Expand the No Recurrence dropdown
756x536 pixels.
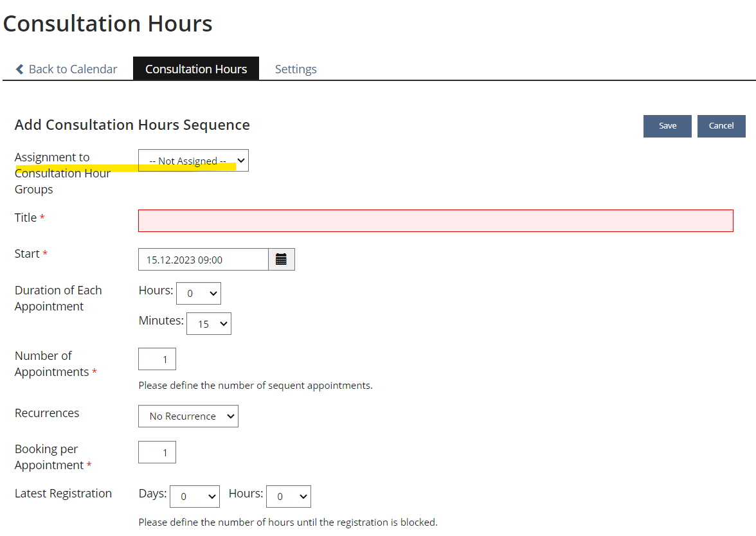pos(188,416)
